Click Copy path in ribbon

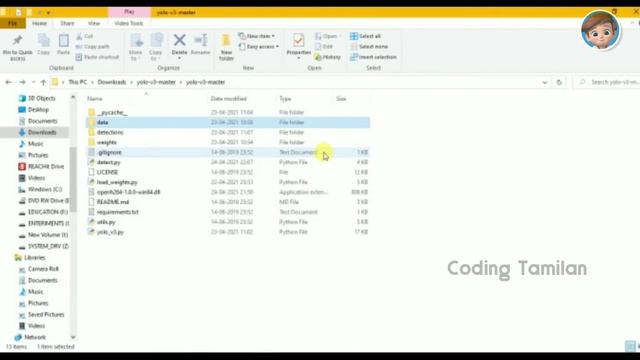(x=93, y=47)
